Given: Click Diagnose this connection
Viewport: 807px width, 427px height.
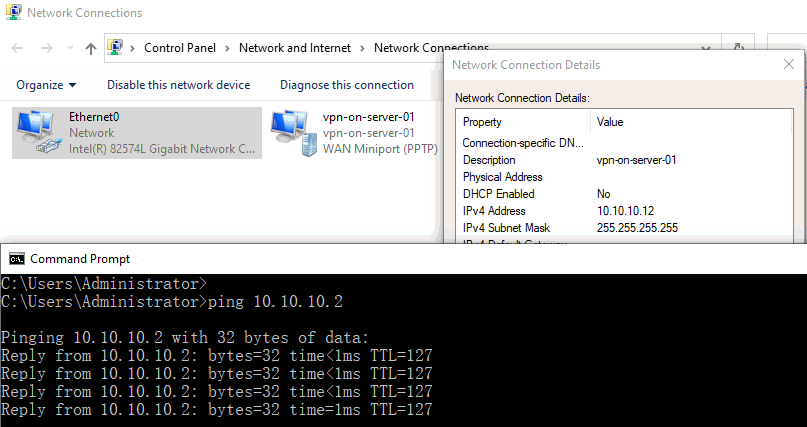Looking at the screenshot, I should [x=346, y=85].
